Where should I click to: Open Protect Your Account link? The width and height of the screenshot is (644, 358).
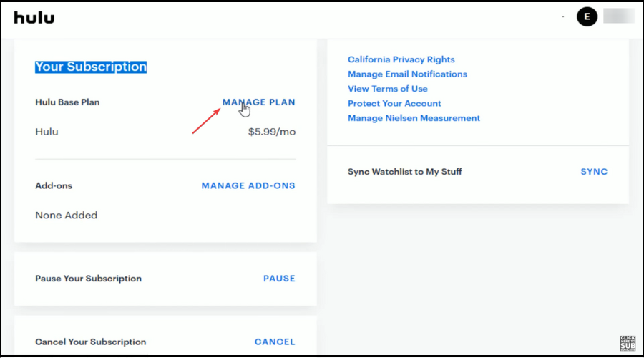(x=394, y=104)
